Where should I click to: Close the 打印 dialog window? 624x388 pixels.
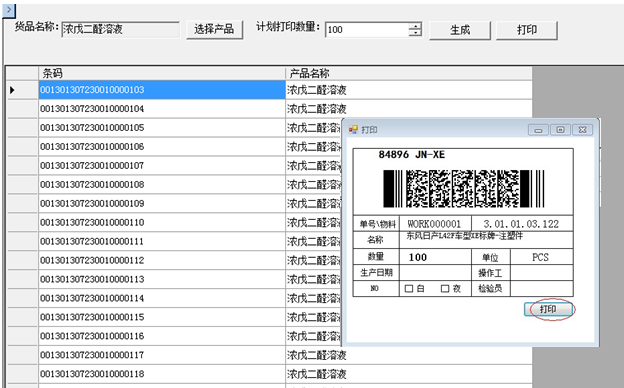pyautogui.click(x=583, y=130)
